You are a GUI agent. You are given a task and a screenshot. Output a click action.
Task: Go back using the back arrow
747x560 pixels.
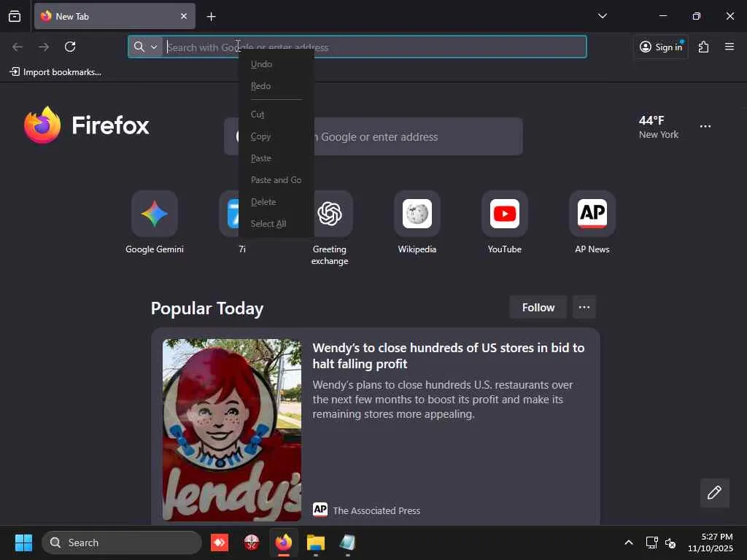click(18, 47)
